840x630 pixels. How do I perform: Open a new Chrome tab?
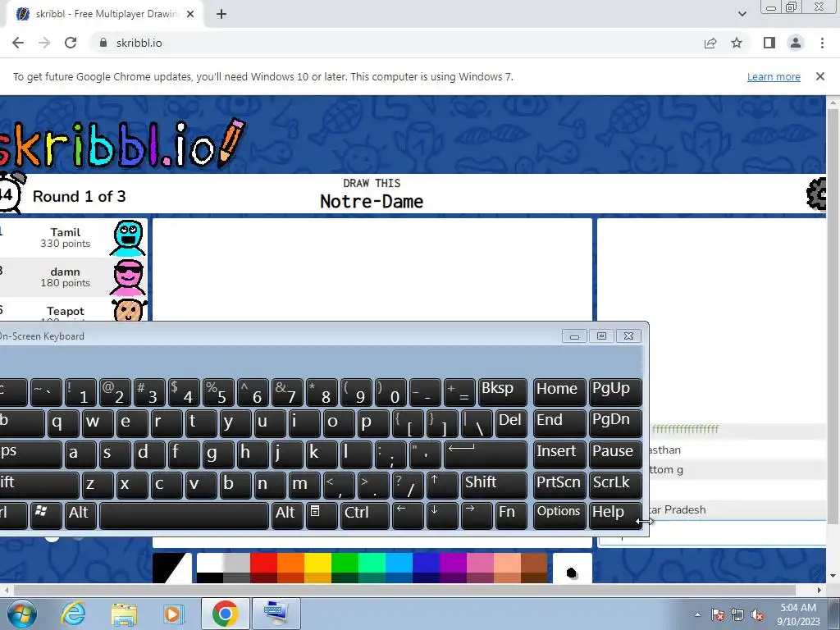click(221, 14)
